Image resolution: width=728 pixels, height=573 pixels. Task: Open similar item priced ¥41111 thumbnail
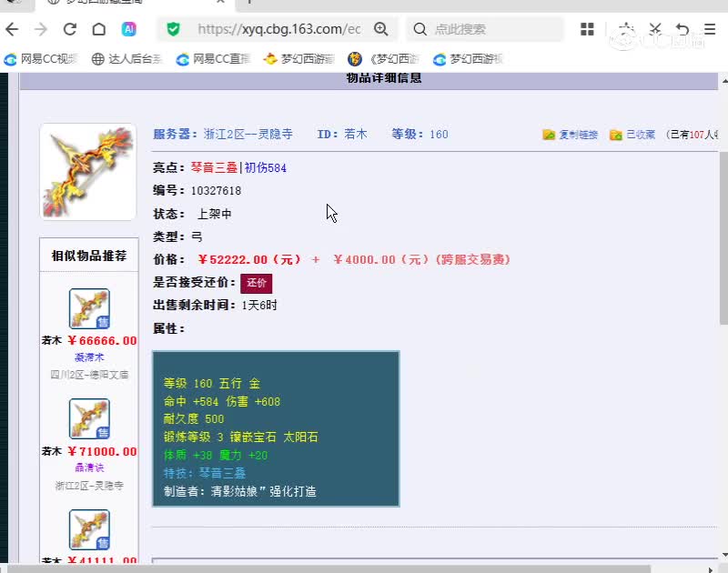click(x=89, y=529)
